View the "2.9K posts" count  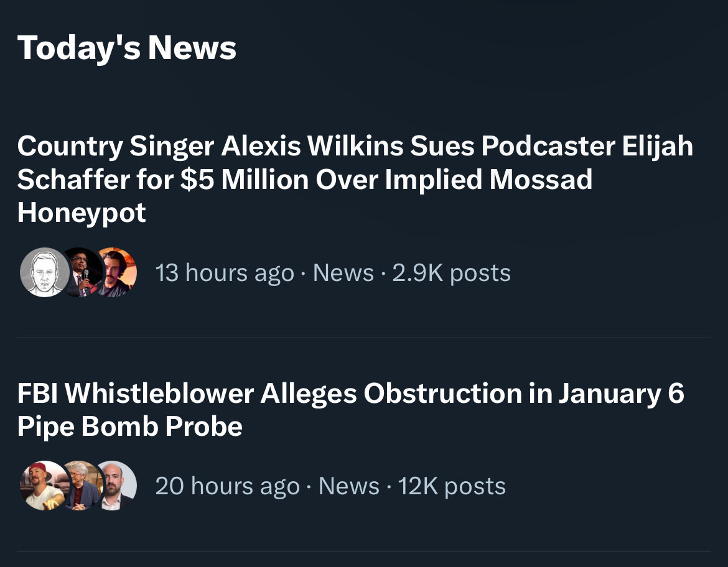click(451, 273)
